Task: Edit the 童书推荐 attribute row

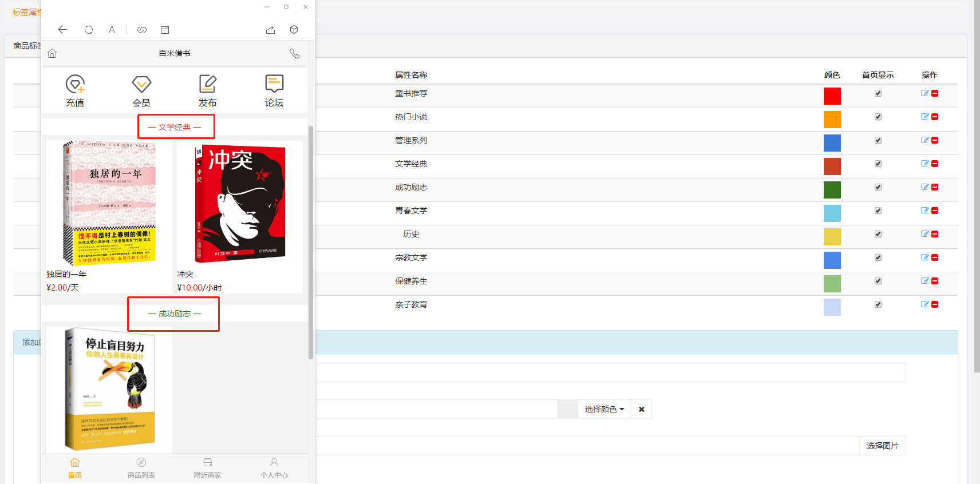Action: 924,93
